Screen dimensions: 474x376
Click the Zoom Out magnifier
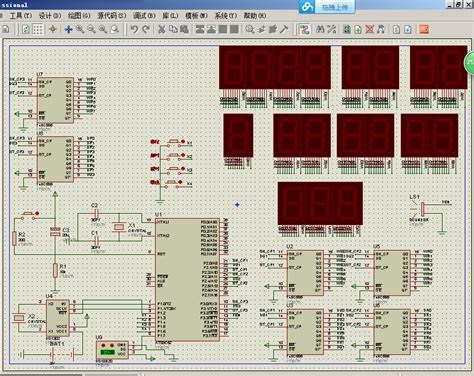click(x=91, y=29)
